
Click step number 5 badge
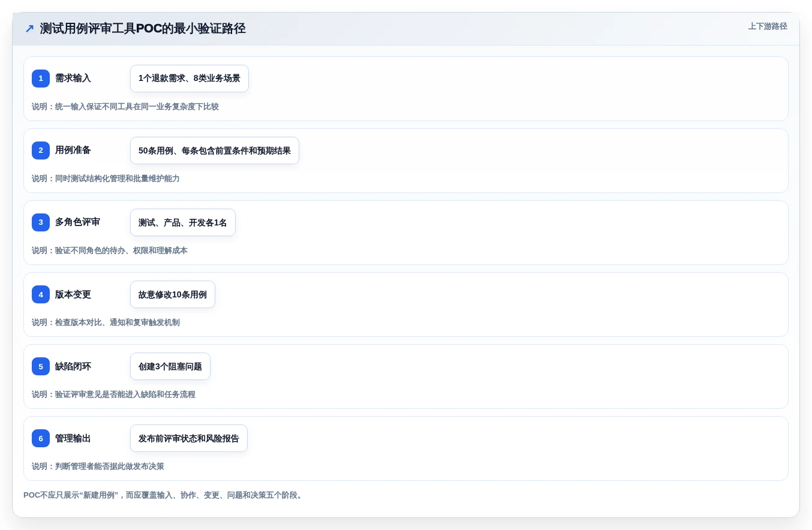click(41, 366)
